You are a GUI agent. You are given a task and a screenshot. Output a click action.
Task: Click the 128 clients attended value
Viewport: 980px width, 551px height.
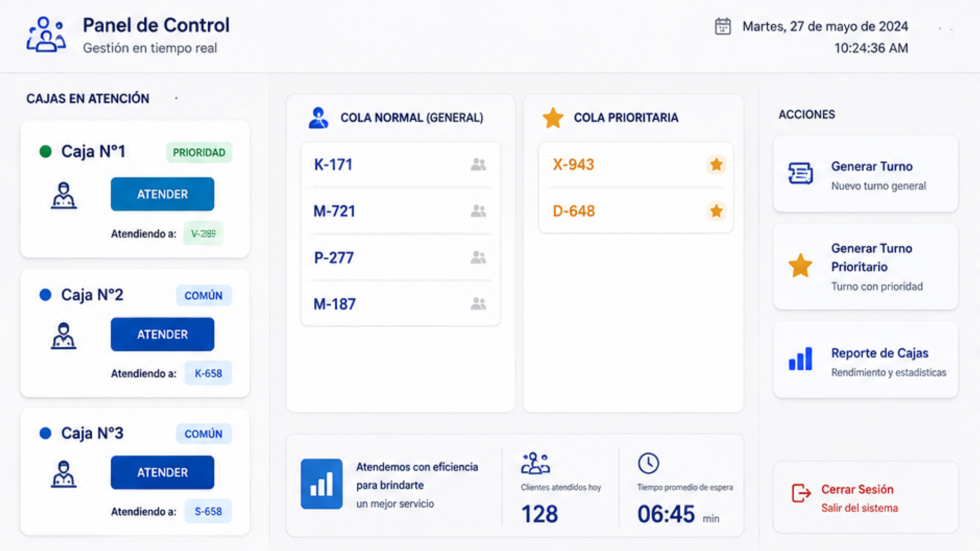pos(540,514)
